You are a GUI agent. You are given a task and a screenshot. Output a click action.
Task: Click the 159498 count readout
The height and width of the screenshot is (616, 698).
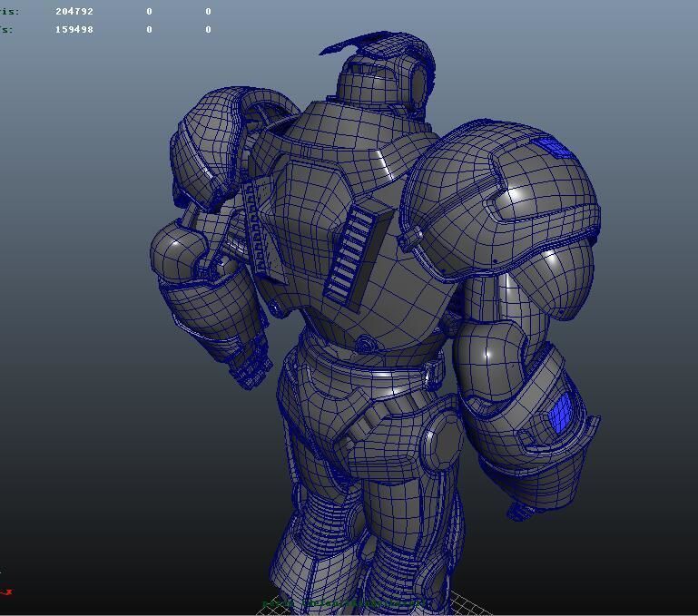(x=74, y=29)
